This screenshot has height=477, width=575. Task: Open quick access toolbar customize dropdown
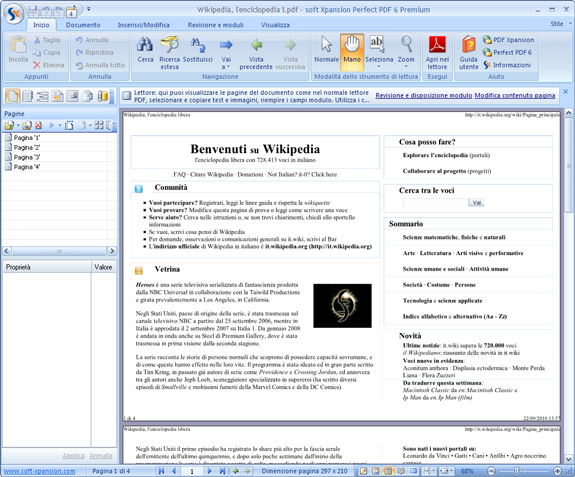click(x=89, y=9)
